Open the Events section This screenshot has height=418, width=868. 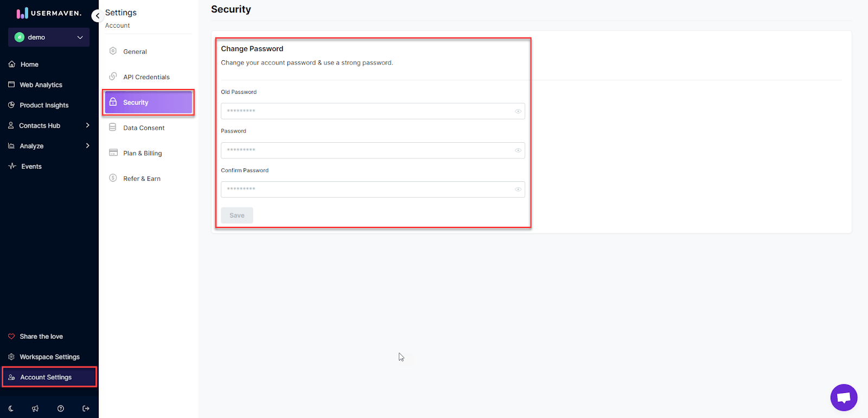coord(30,166)
